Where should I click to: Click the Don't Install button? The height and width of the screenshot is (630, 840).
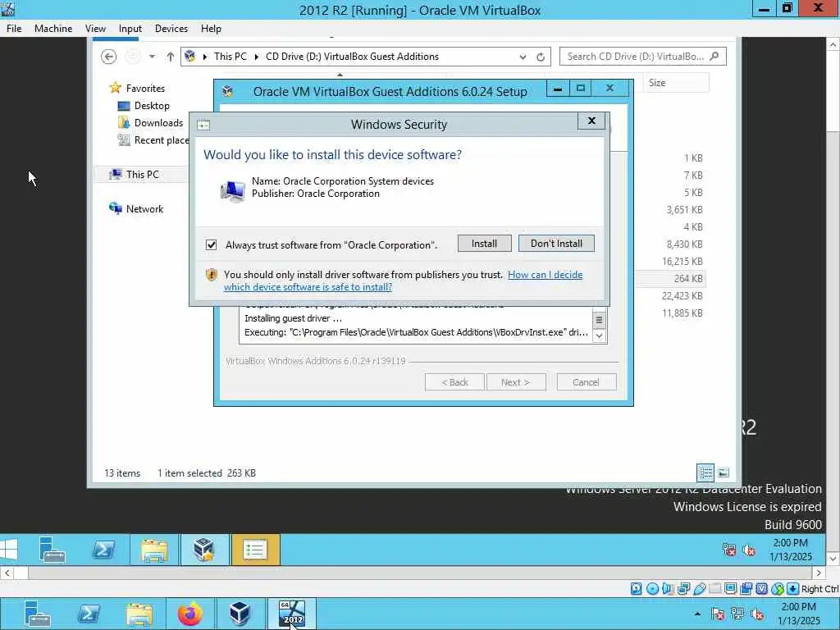556,244
